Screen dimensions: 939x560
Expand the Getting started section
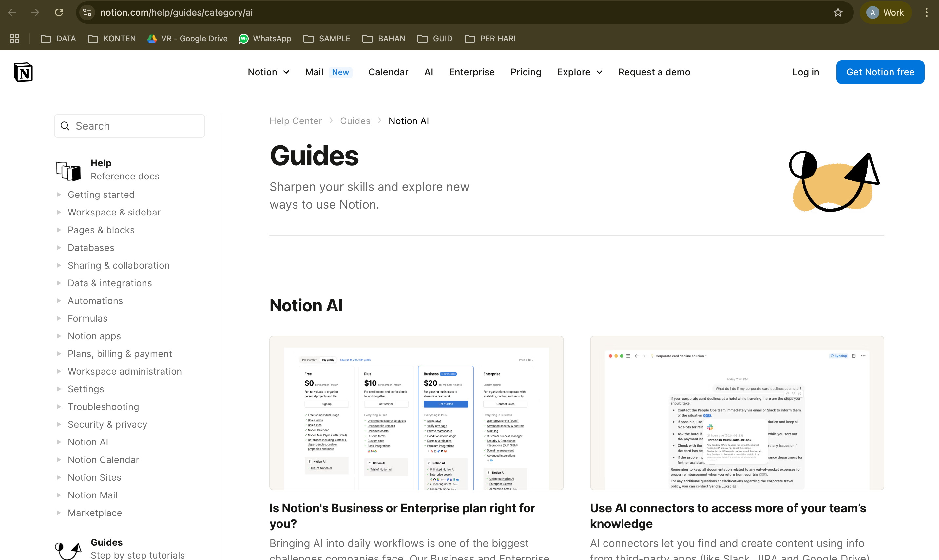(59, 194)
